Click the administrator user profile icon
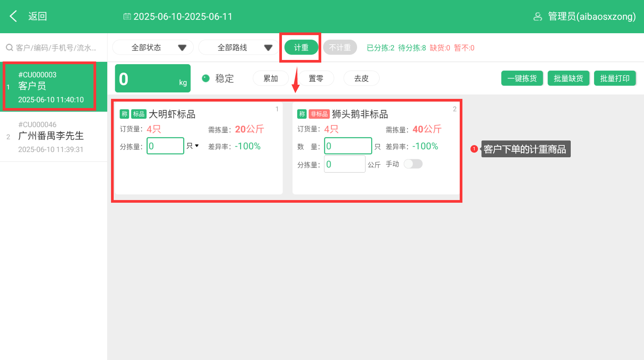Screen dimensions: 644x360 tap(538, 16)
